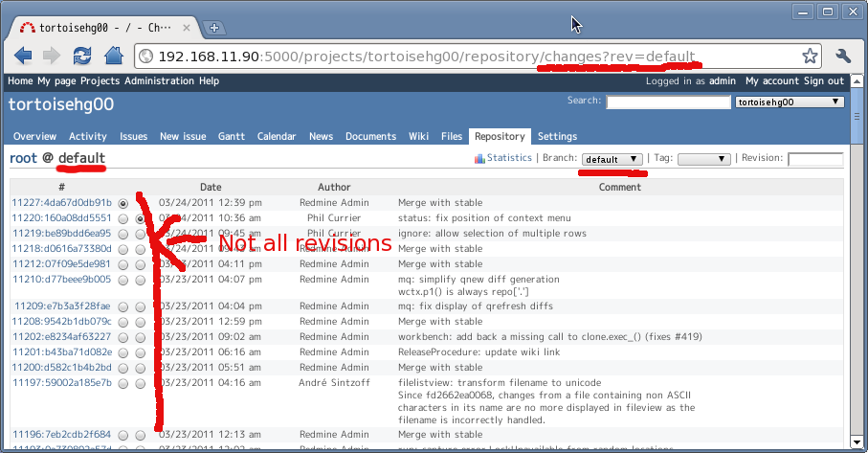Screen dimensions: 868x453
Task: Open revision 11218:d0616a73380d
Action: tap(61, 249)
